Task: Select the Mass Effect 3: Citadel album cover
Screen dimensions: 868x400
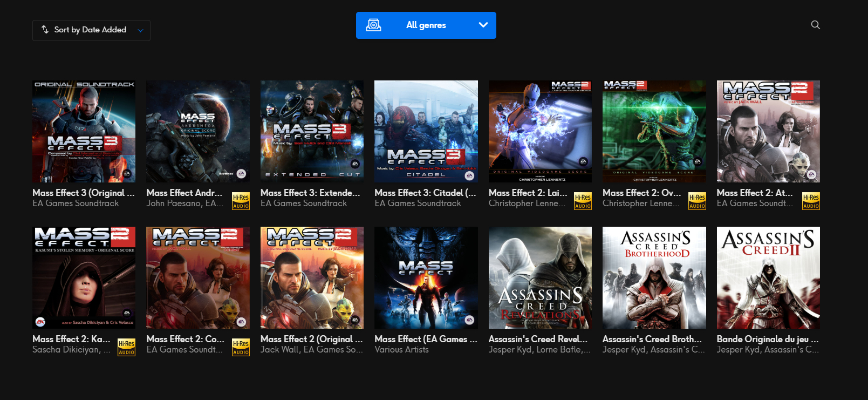Action: [426, 131]
